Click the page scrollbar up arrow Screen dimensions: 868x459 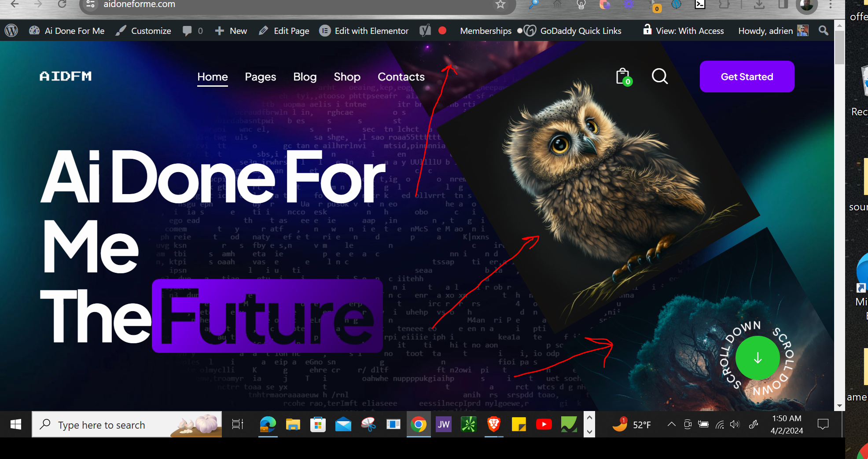(839, 26)
